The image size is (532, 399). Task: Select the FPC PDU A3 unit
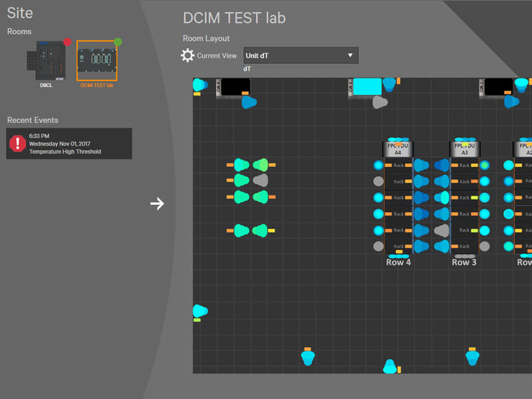tap(464, 148)
